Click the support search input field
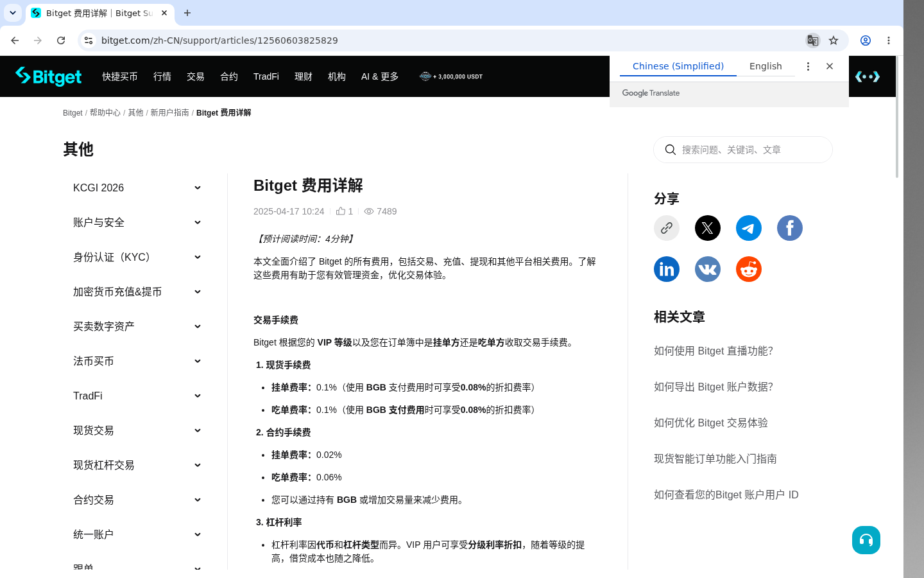Screen dimensions: 924x578 [x=743, y=150]
